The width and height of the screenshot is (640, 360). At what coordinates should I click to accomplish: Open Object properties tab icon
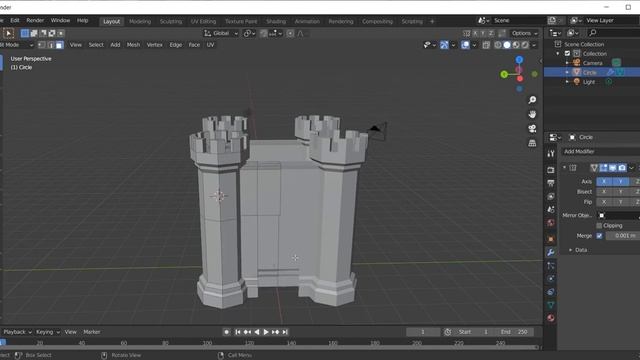(551, 239)
